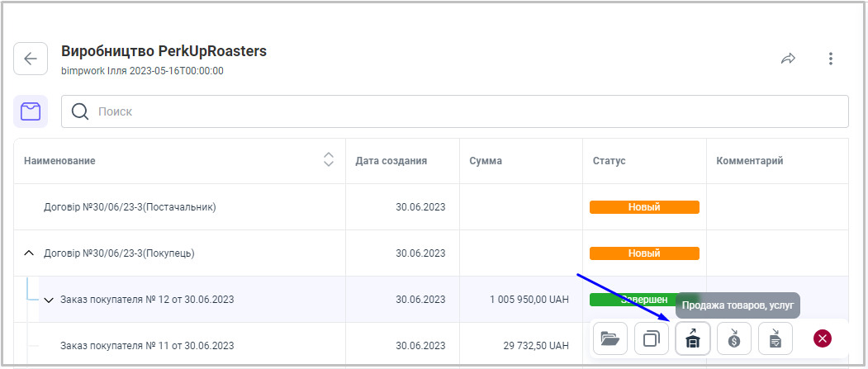Close the action bar with red X
The height and width of the screenshot is (369, 868).
[x=823, y=338]
